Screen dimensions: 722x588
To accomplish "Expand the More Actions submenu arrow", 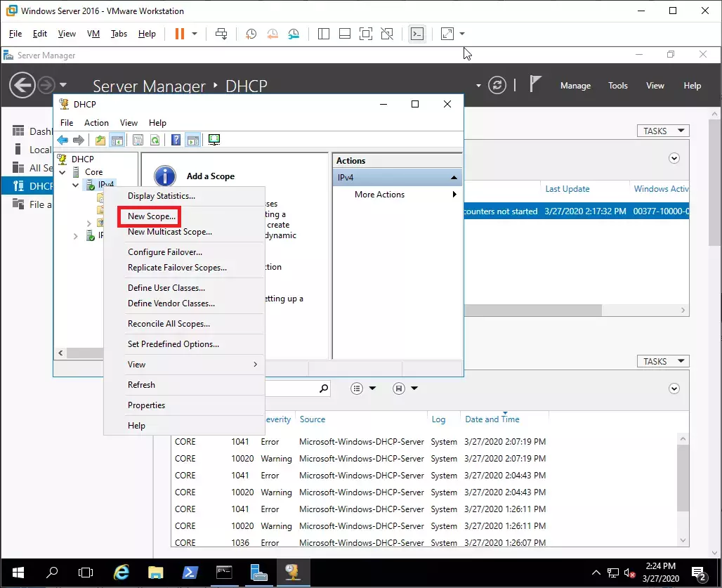I will pyautogui.click(x=454, y=195).
